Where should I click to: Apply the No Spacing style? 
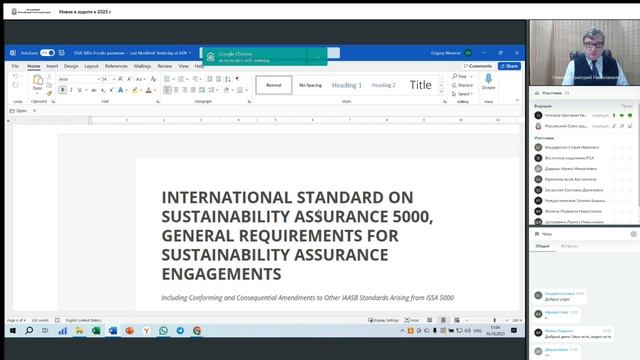[x=310, y=85]
